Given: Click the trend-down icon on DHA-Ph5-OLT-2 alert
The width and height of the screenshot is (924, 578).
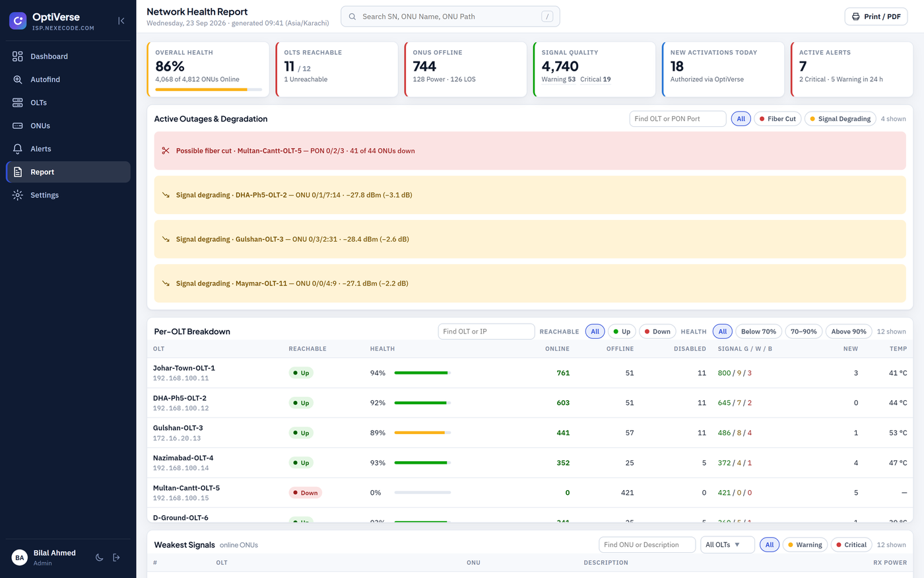Looking at the screenshot, I should [166, 195].
